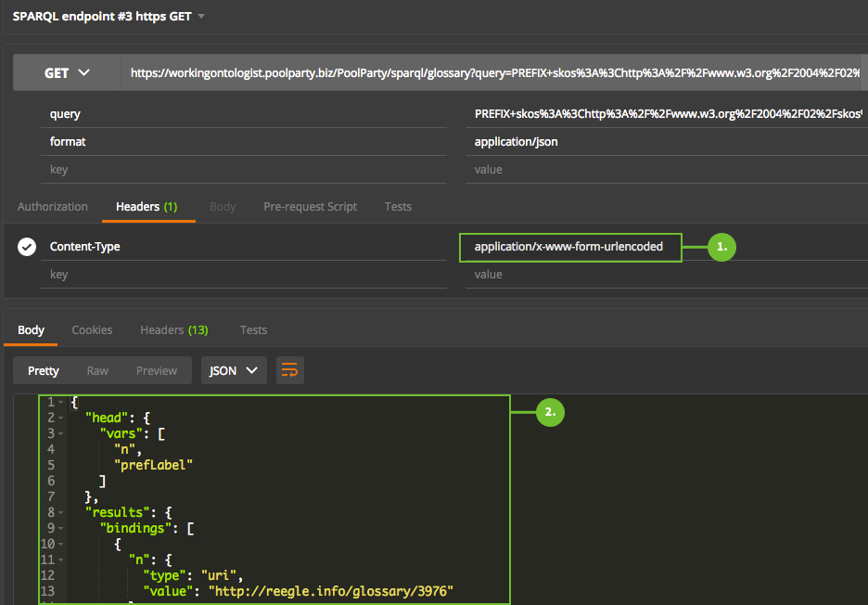
Task: Switch response view to Preview
Action: point(156,370)
